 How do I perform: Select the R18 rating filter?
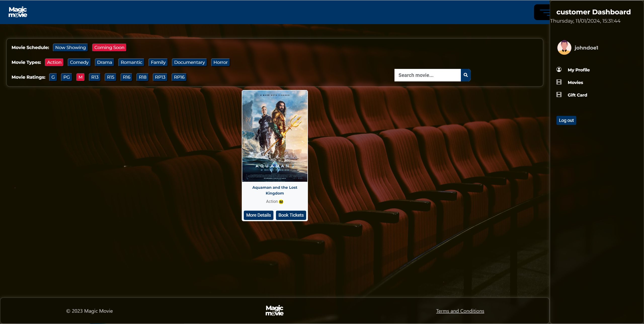tap(143, 77)
